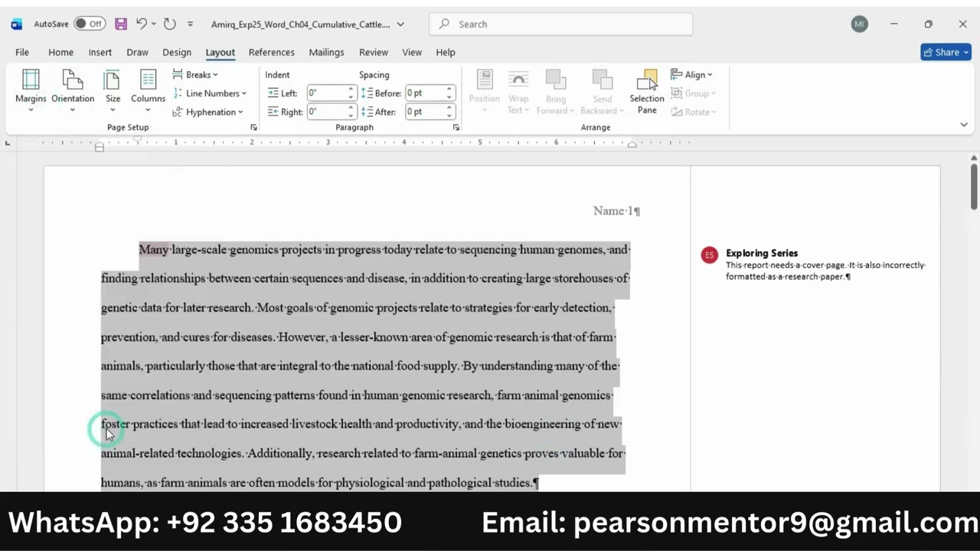Open Customize Quick Access Toolbar menu

190,24
